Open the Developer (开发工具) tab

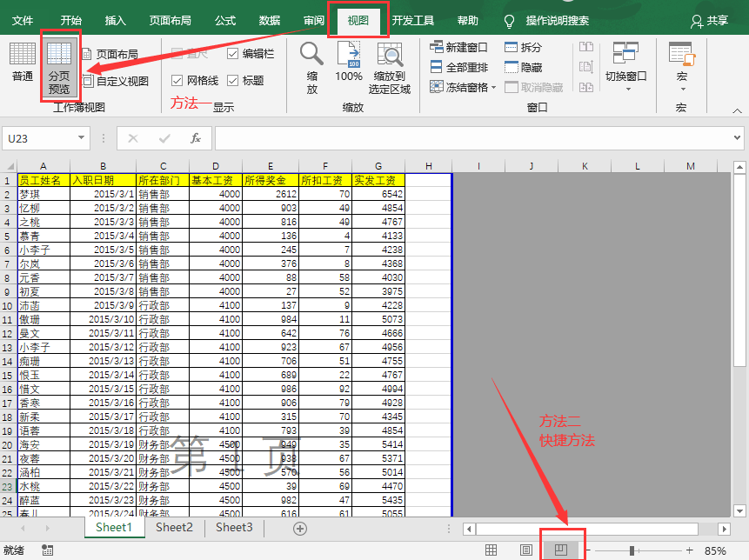pyautogui.click(x=412, y=21)
